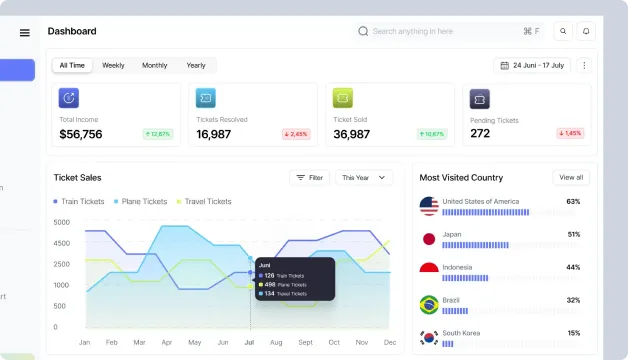Click the 2,45% decline badge on Tickets Resolved
The width and height of the screenshot is (628, 360).
[x=296, y=134]
